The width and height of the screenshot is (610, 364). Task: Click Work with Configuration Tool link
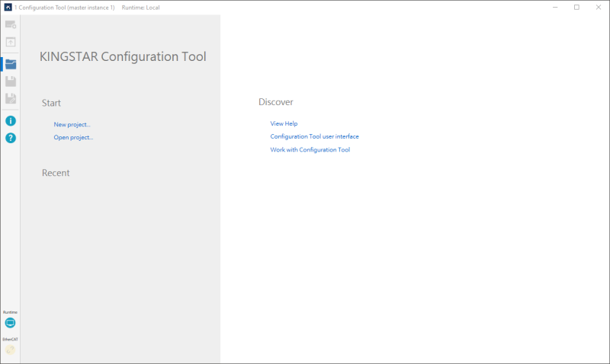pos(310,150)
